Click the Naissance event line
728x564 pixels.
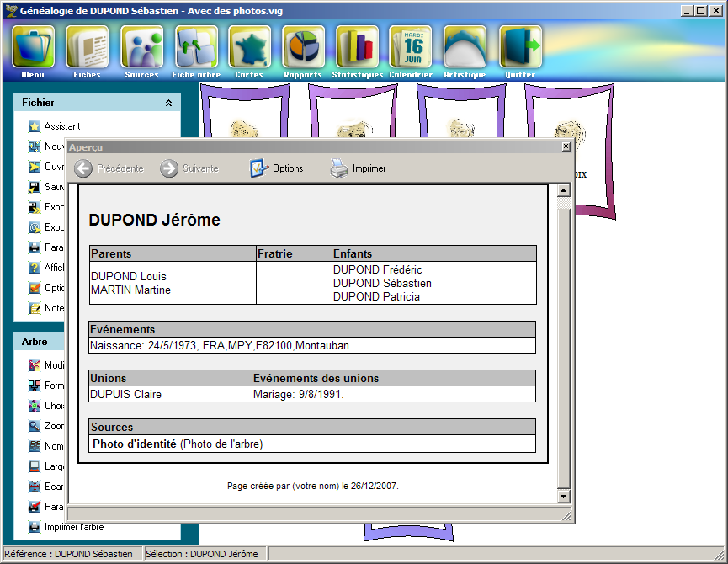[221, 345]
